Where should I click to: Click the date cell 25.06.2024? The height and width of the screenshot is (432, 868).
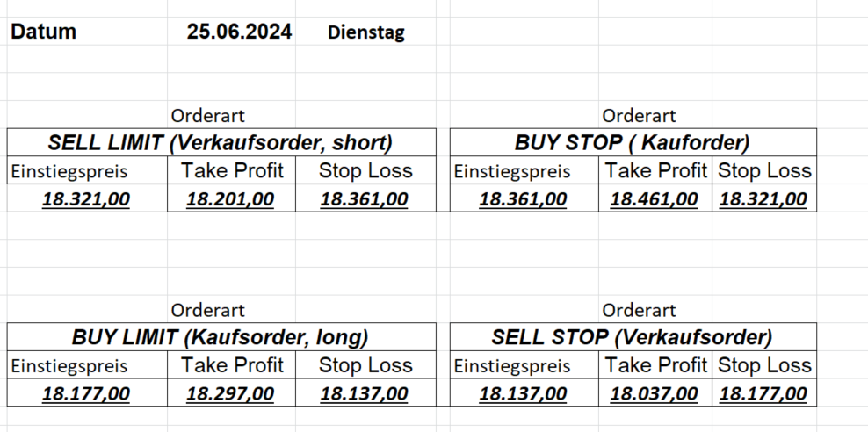[x=239, y=32]
